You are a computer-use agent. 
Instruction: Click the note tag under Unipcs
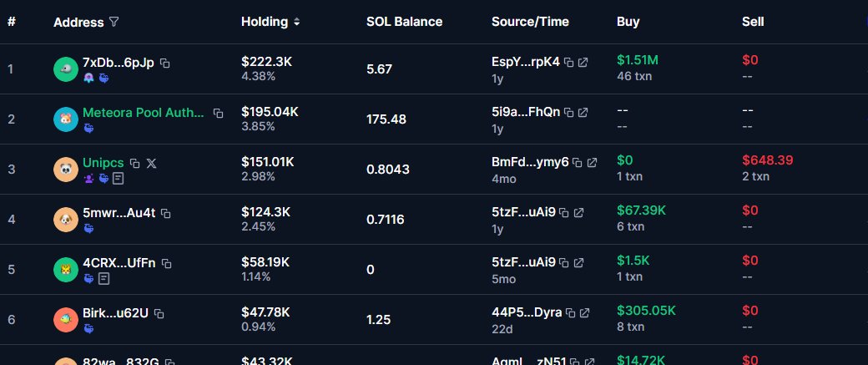click(118, 179)
